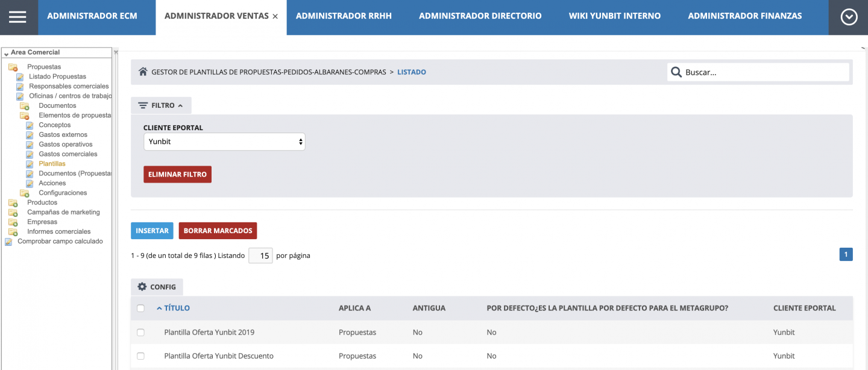Click the Eliminar Filtro button

coord(177,174)
